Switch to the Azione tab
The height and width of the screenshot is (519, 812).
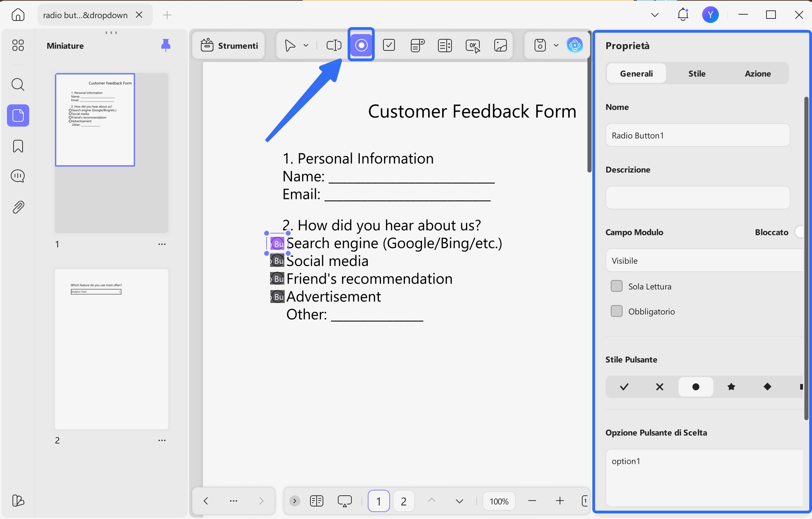pos(758,73)
